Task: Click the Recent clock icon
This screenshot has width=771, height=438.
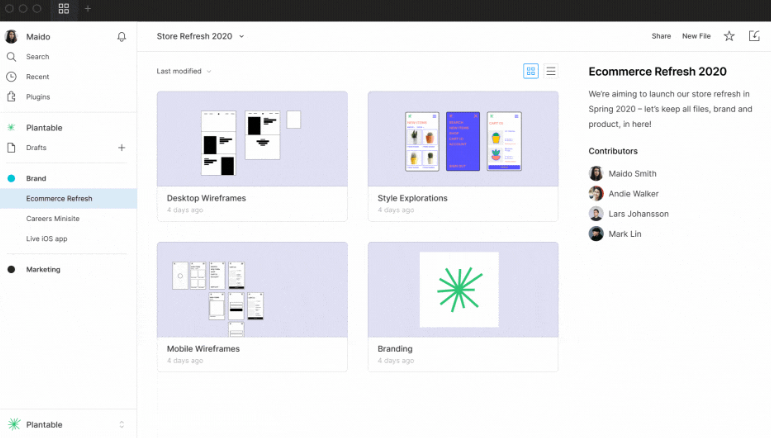Action: [x=11, y=77]
